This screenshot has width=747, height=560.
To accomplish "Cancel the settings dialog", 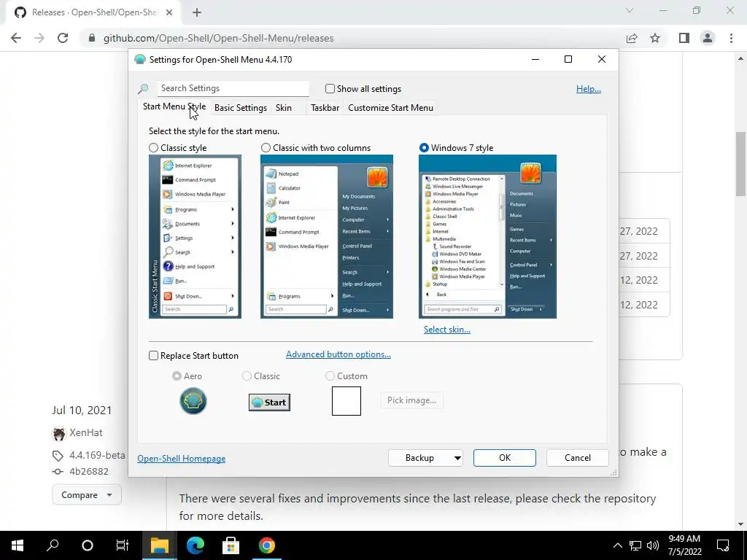I will 578,458.
